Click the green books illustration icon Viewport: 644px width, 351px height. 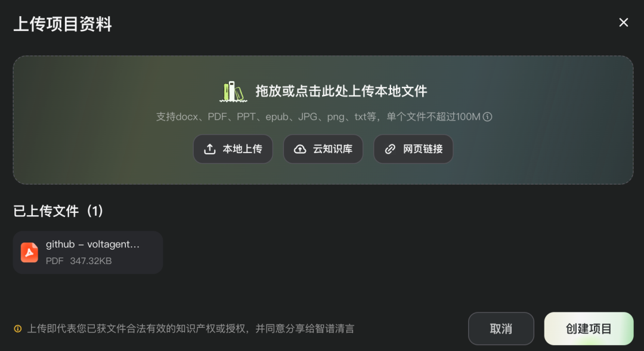pyautogui.click(x=233, y=91)
